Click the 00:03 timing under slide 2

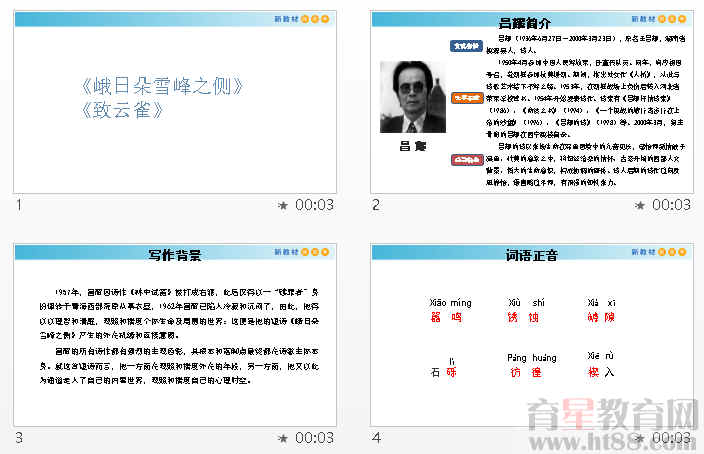(x=671, y=205)
